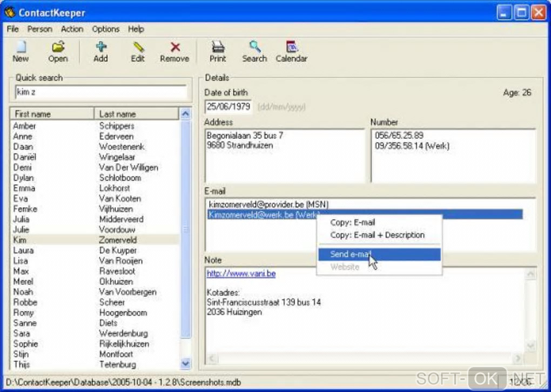This screenshot has height=392, width=551.
Task: Choose 'Send e-mail' in context menu
Action: 350,254
